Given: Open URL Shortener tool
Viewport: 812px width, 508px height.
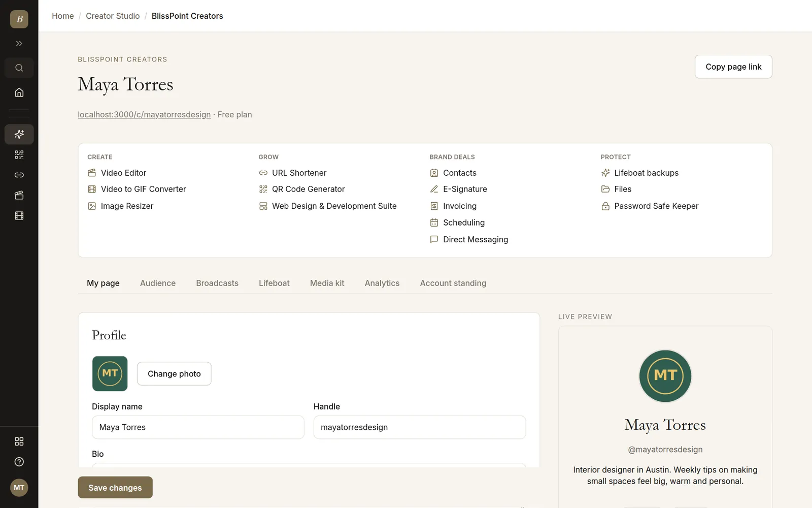Looking at the screenshot, I should [x=292, y=173].
